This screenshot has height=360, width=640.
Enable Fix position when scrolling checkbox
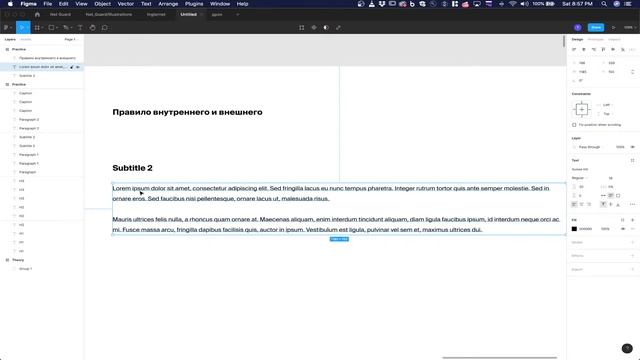pos(574,125)
